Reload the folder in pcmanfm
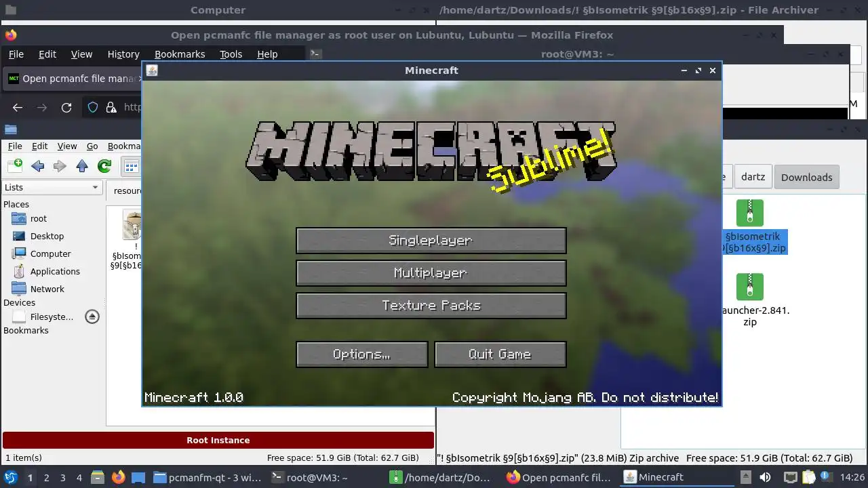 [104, 166]
